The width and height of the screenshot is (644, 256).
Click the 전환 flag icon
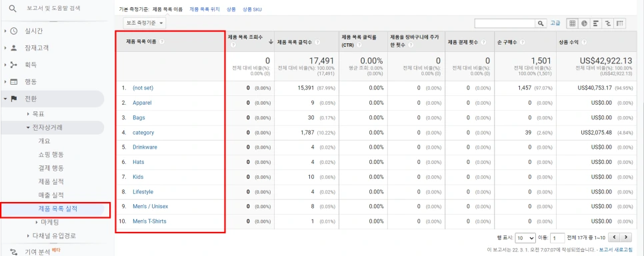(x=13, y=98)
